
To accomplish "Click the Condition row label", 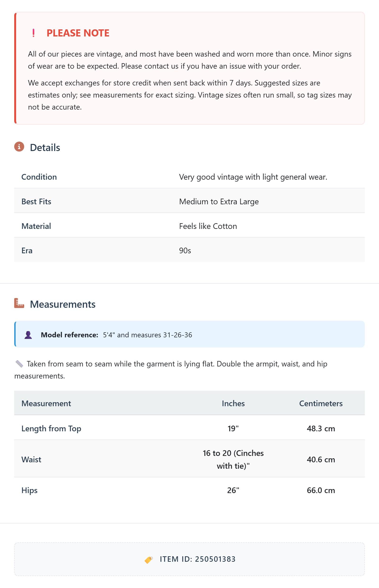I will tap(39, 177).
